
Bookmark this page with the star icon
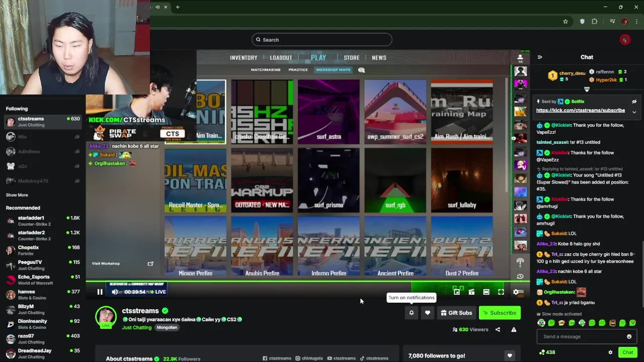[566, 22]
